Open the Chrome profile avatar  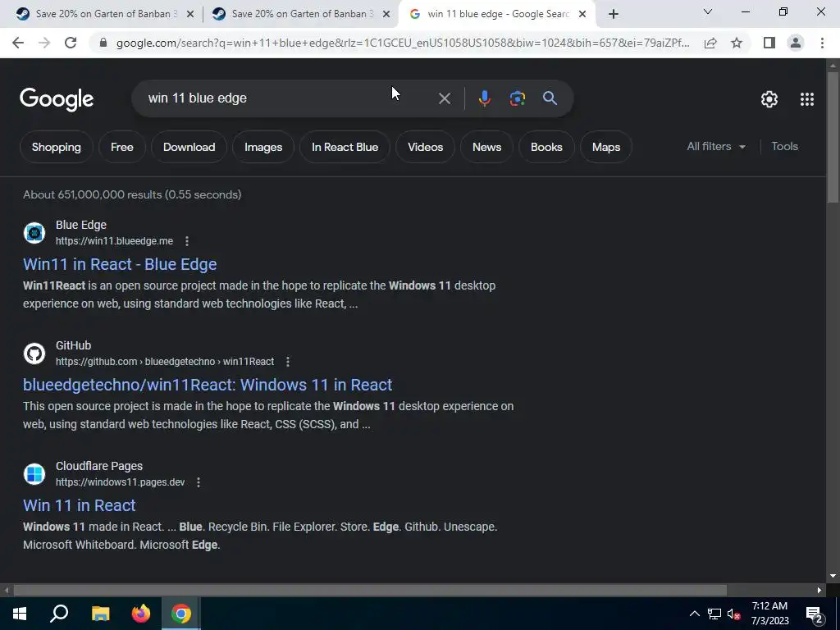[x=796, y=43]
